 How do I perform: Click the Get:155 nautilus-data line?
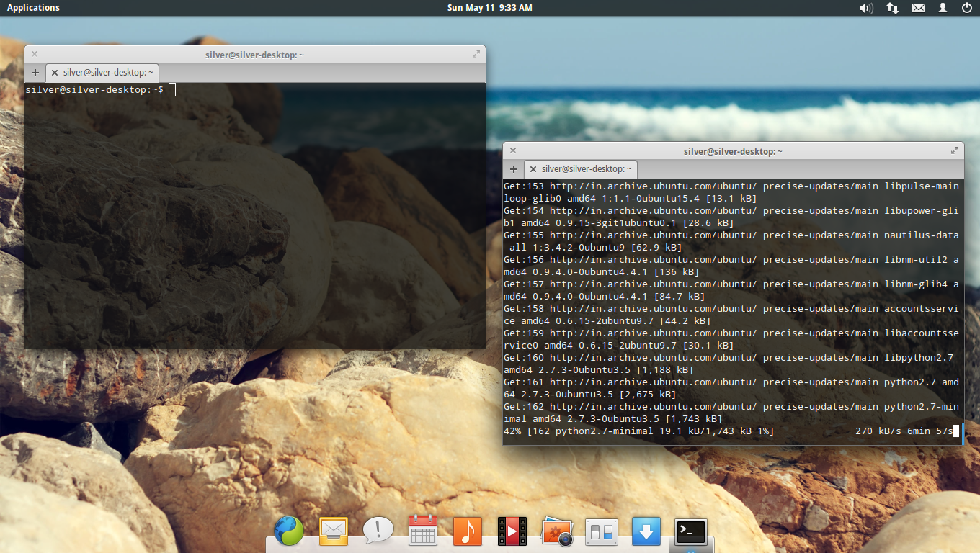click(731, 241)
